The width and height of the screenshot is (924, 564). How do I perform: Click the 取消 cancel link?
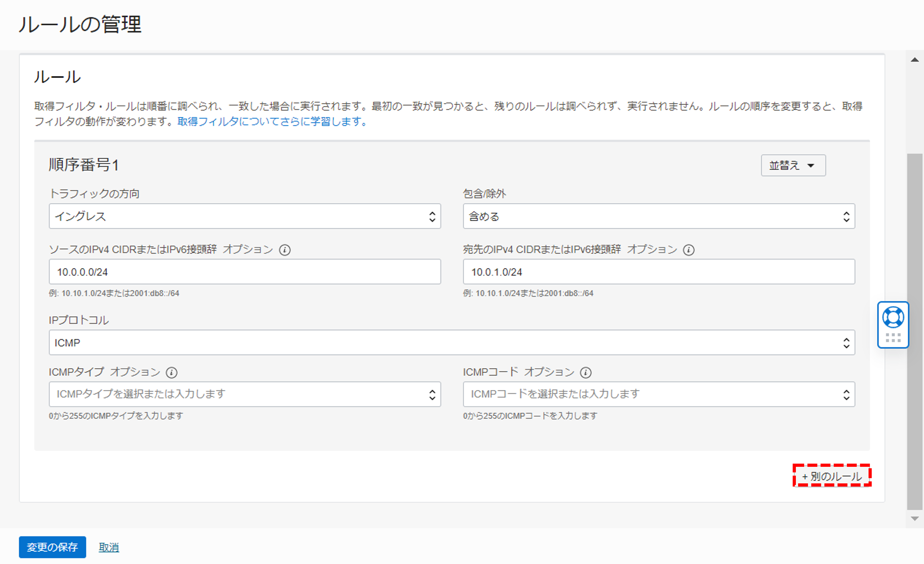click(x=109, y=547)
